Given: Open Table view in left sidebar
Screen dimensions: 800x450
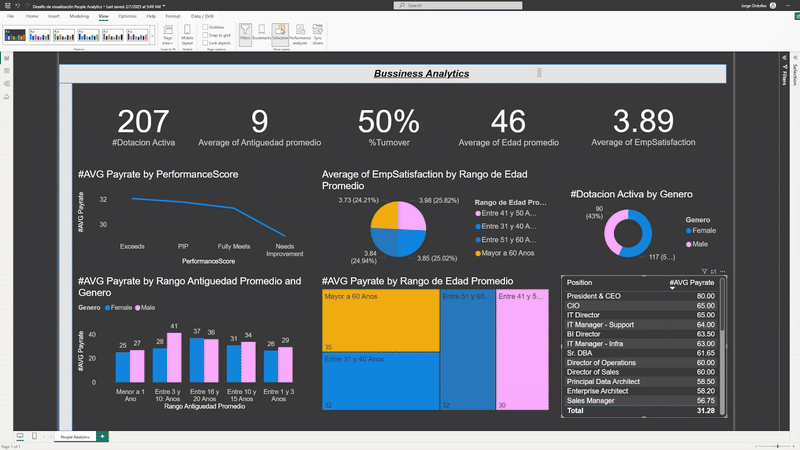Looking at the screenshot, I should pos(6,72).
